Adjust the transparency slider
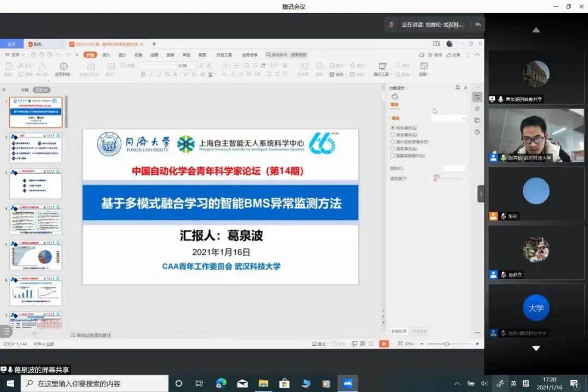This screenshot has height=392, width=588. pos(436,179)
